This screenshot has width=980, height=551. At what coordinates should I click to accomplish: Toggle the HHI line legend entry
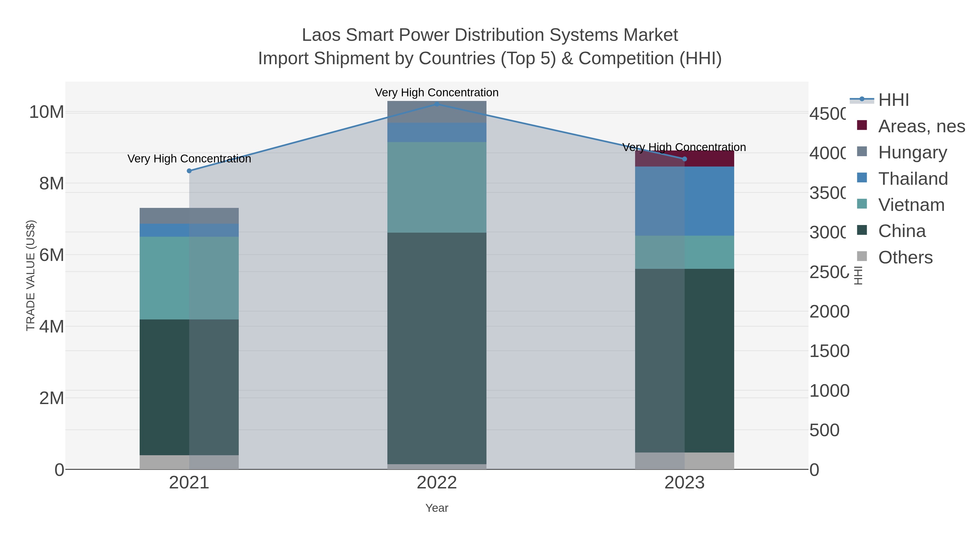point(879,100)
